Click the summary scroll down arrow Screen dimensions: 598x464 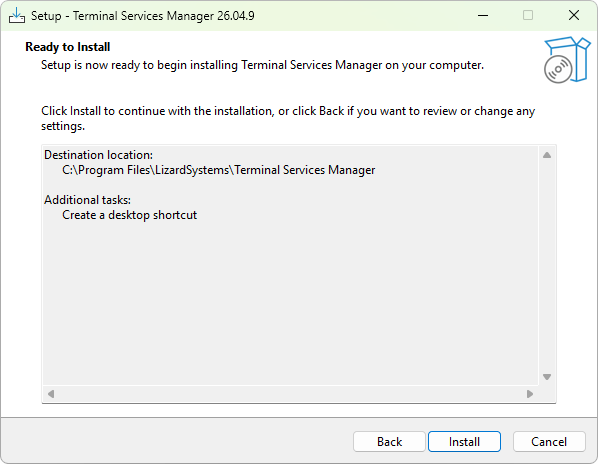pyautogui.click(x=547, y=377)
